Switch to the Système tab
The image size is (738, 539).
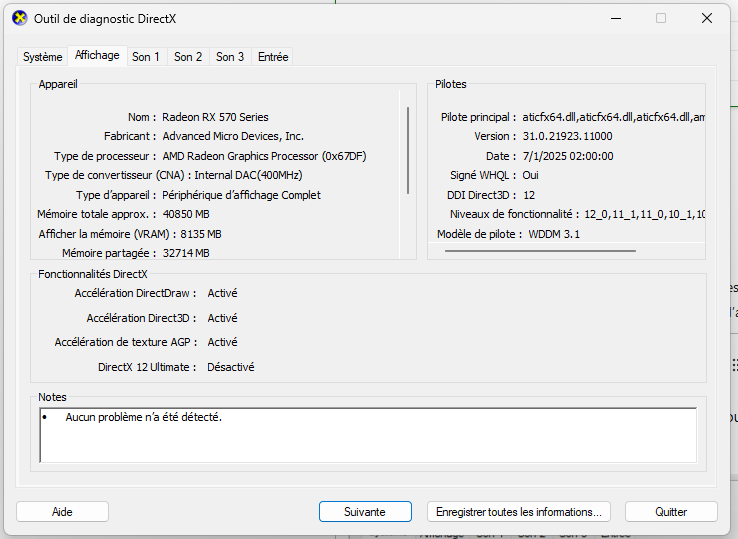(x=42, y=57)
